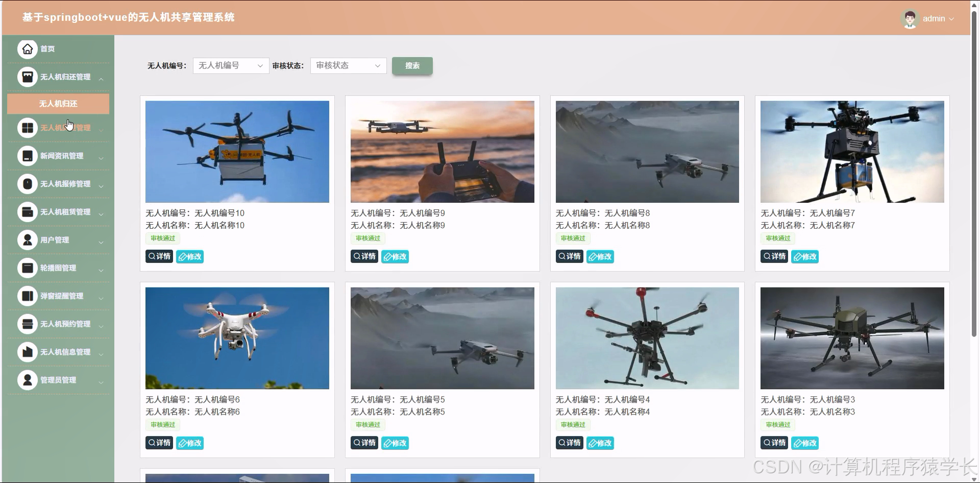Viewport: 980px width, 483px height.
Task: Open 详情 for 无人机编号9
Action: click(364, 256)
